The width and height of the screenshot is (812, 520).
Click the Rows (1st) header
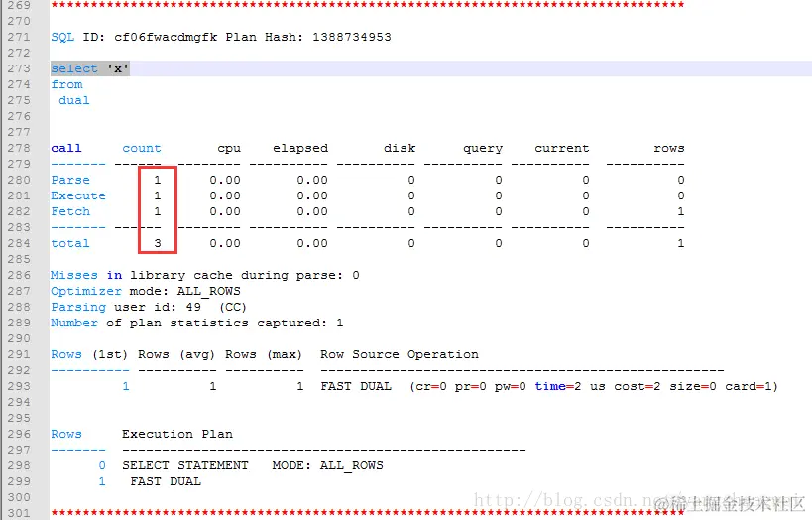[89, 354]
